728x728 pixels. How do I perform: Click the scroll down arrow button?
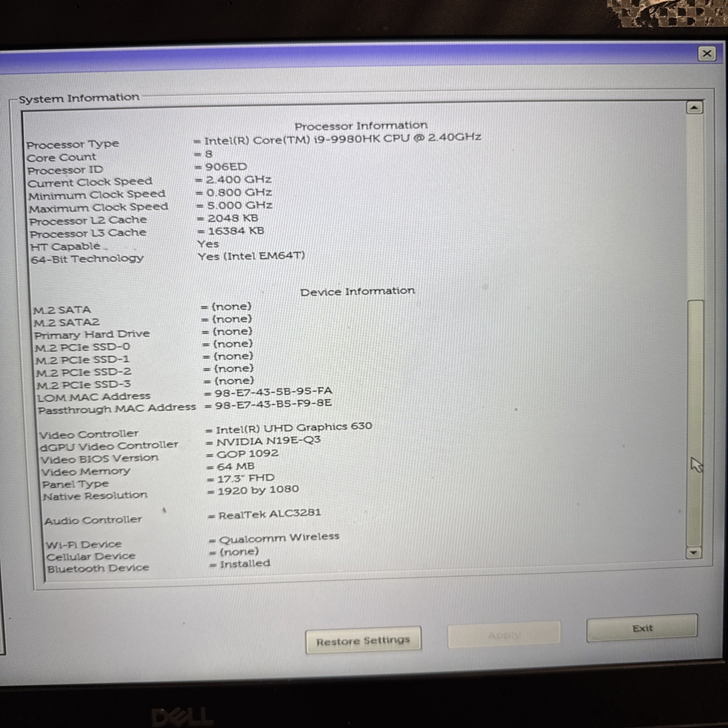(693, 552)
